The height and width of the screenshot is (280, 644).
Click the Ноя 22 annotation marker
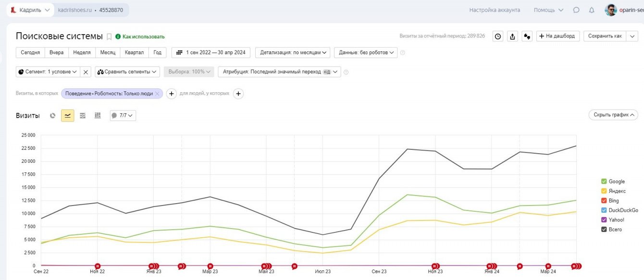[98, 266]
